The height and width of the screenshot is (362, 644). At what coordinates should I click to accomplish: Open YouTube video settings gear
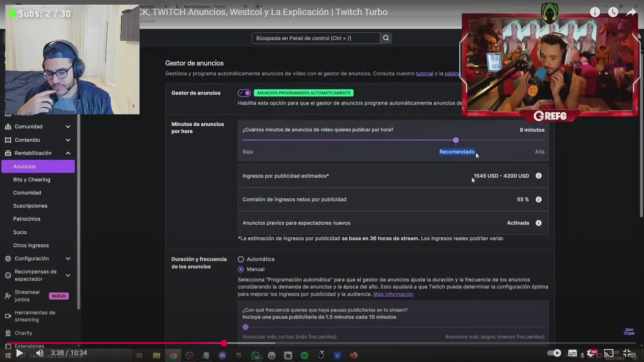(591, 353)
